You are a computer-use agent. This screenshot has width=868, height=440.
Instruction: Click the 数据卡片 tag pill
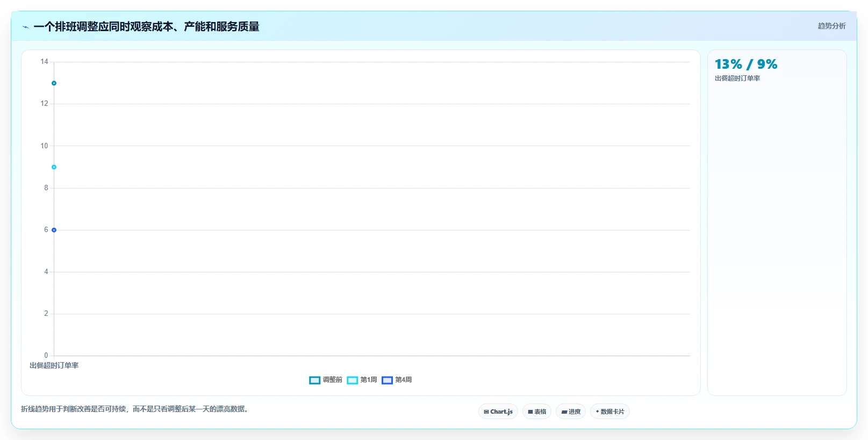click(x=610, y=412)
